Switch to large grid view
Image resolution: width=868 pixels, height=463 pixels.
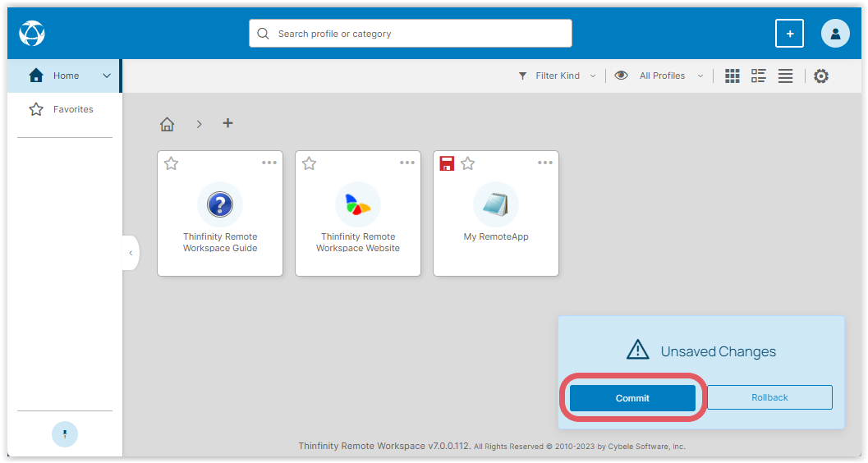(x=733, y=76)
